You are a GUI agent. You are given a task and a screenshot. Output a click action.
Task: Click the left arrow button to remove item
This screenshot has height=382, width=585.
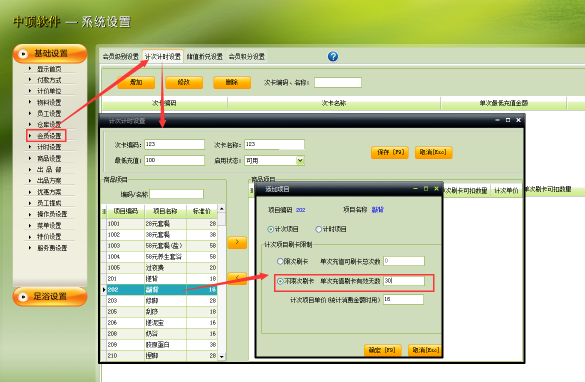pyautogui.click(x=237, y=279)
